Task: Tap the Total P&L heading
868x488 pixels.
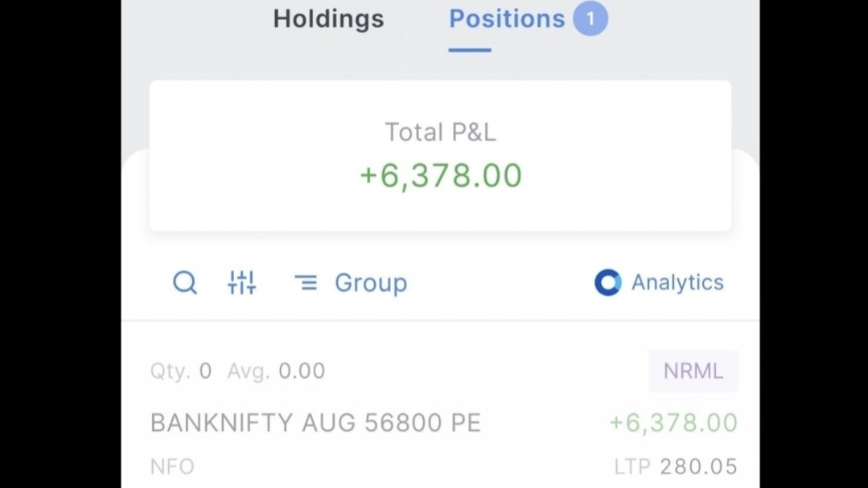Action: pos(440,132)
